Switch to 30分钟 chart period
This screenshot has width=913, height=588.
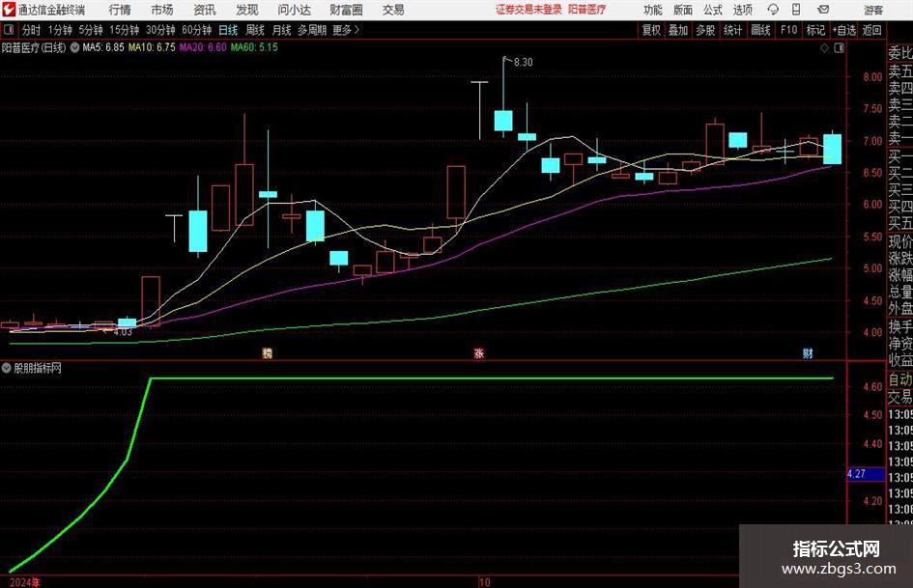click(160, 30)
